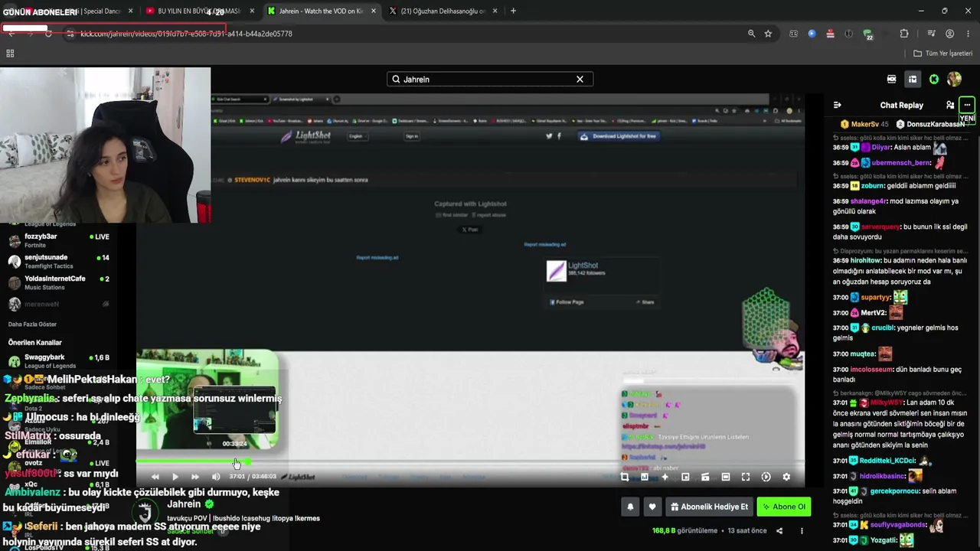Viewport: 980px width, 551px height.
Task: Open the Tüm Yer İşaretleri bookmarks folder
Action: click(942, 54)
